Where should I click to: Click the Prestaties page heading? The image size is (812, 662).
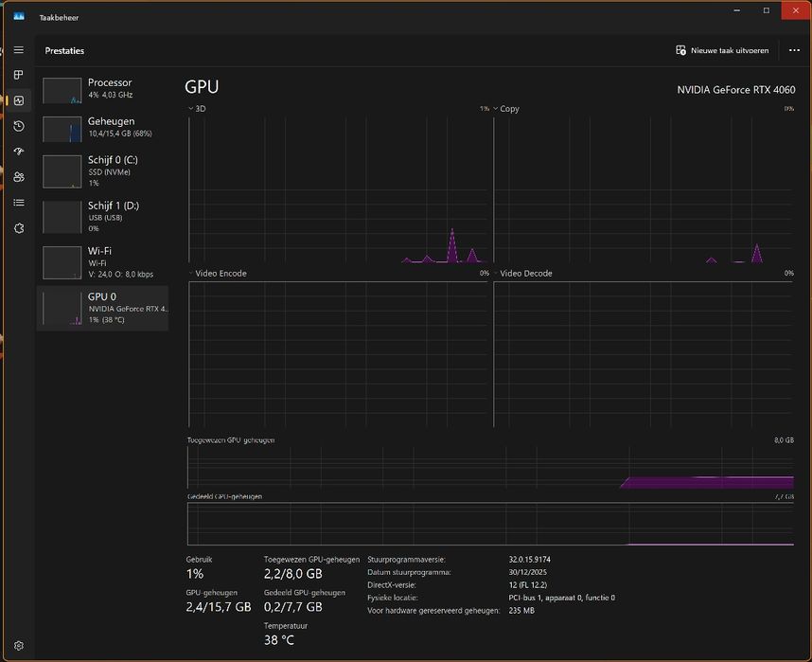[64, 51]
